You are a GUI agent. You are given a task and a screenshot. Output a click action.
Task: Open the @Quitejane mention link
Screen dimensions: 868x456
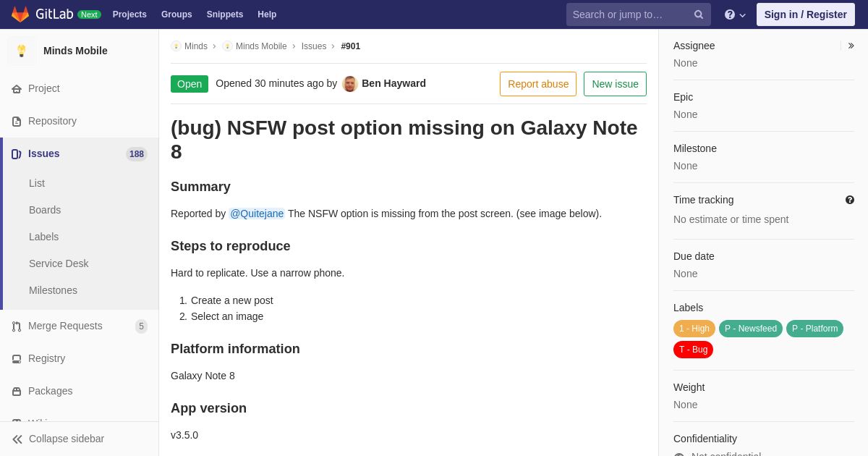[x=257, y=214]
